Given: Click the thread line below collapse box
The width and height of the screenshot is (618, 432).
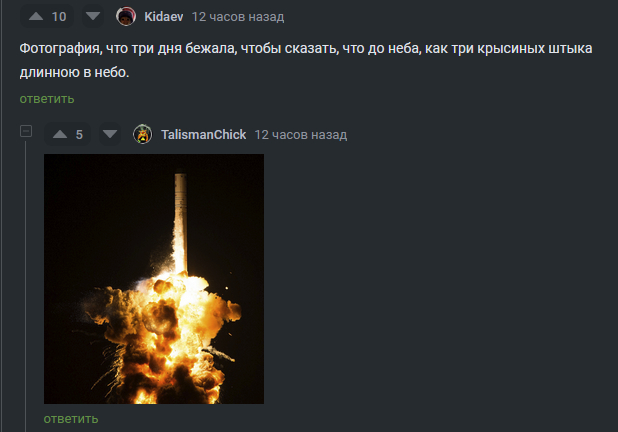Looking at the screenshot, I should click(26, 286).
